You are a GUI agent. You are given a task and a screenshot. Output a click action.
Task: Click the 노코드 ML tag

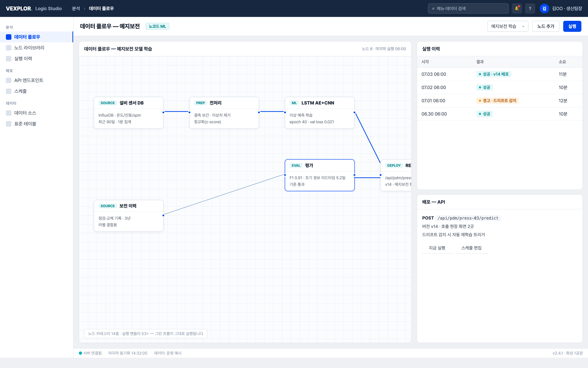tap(157, 26)
